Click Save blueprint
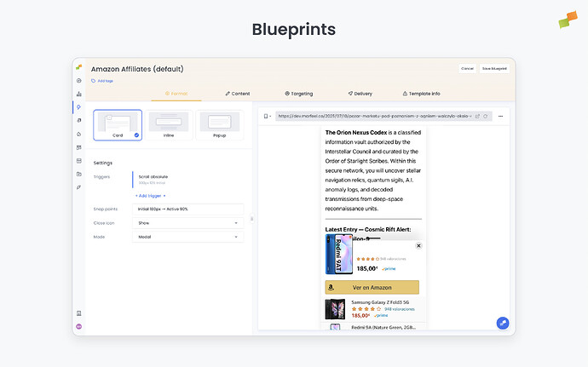Image resolution: width=588 pixels, height=367 pixels. coord(494,69)
